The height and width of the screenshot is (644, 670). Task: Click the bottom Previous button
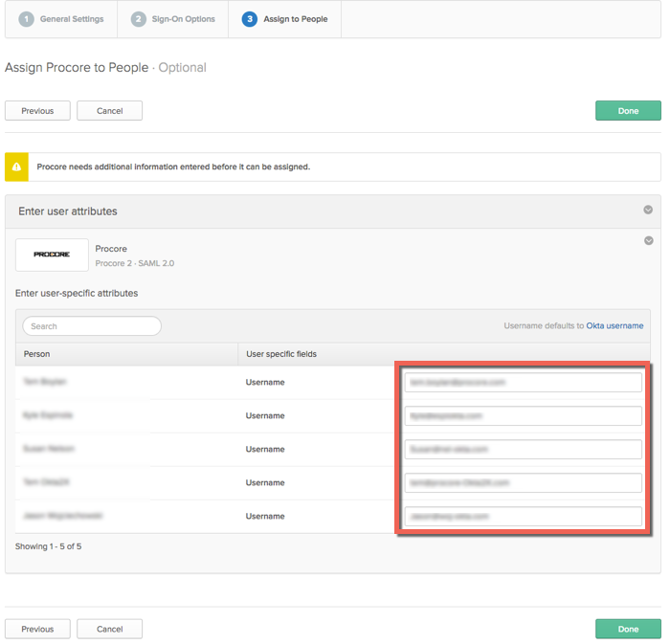(x=37, y=629)
